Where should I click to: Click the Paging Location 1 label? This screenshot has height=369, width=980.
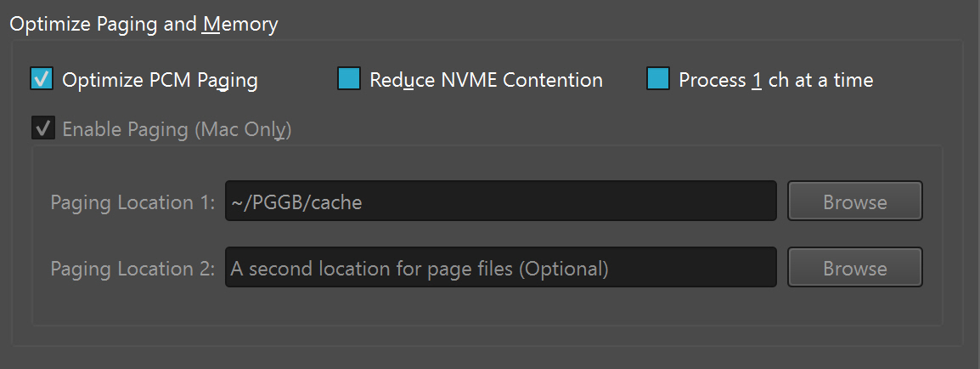pyautogui.click(x=133, y=202)
